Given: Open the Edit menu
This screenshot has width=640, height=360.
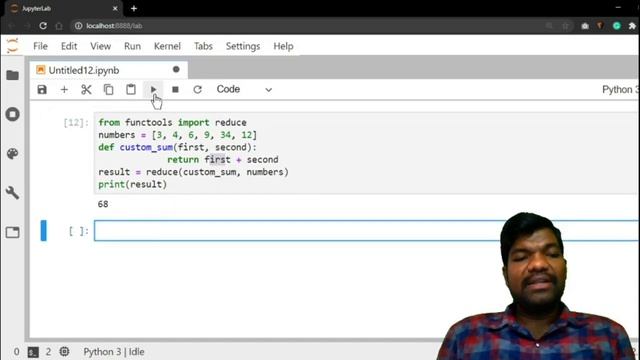Looking at the screenshot, I should [x=69, y=46].
